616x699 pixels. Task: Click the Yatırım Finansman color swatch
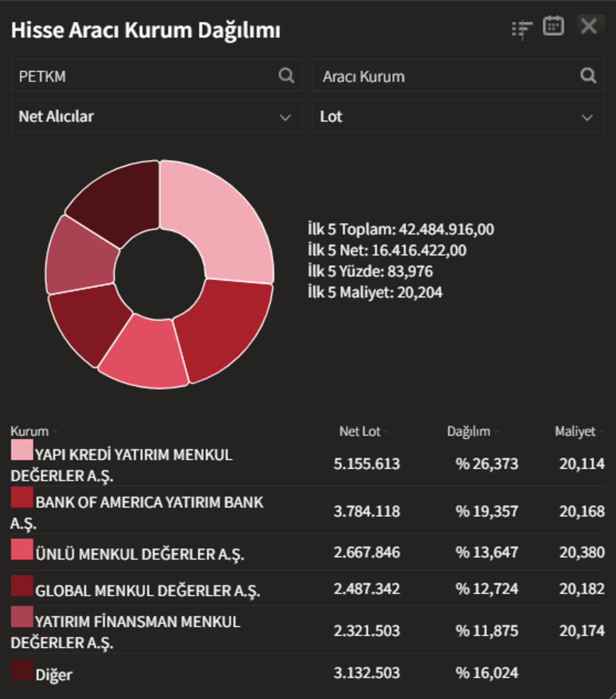click(x=22, y=617)
